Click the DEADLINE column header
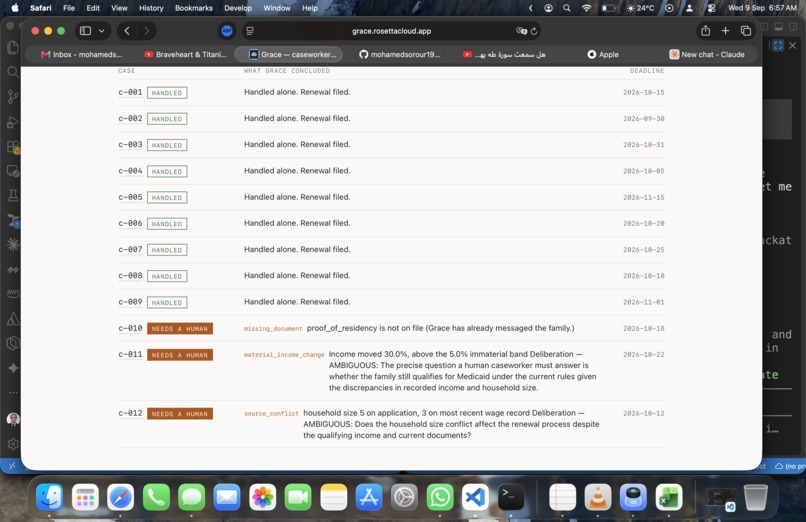 pos(647,71)
